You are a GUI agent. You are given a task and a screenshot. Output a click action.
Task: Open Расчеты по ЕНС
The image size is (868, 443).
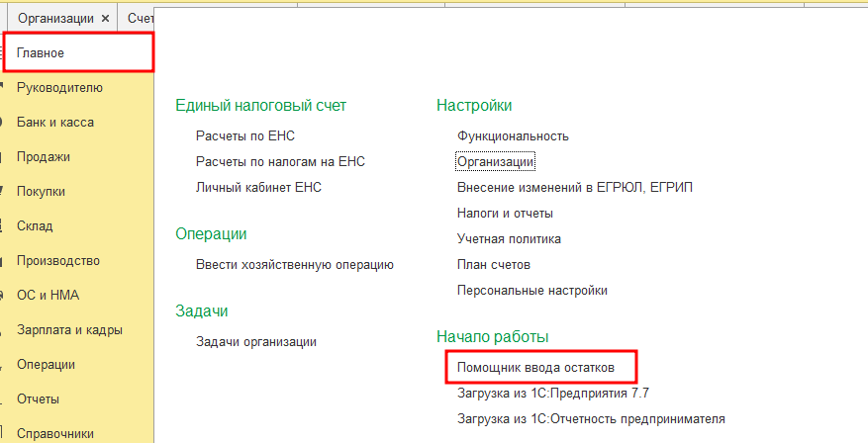pyautogui.click(x=245, y=136)
